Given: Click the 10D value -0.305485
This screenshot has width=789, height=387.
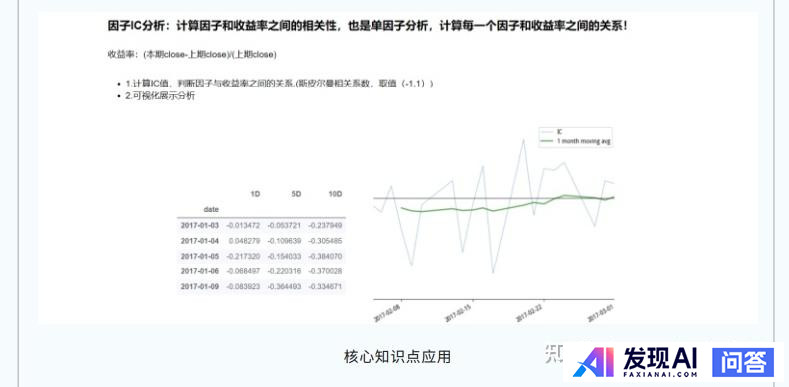Looking at the screenshot, I should click(325, 241).
